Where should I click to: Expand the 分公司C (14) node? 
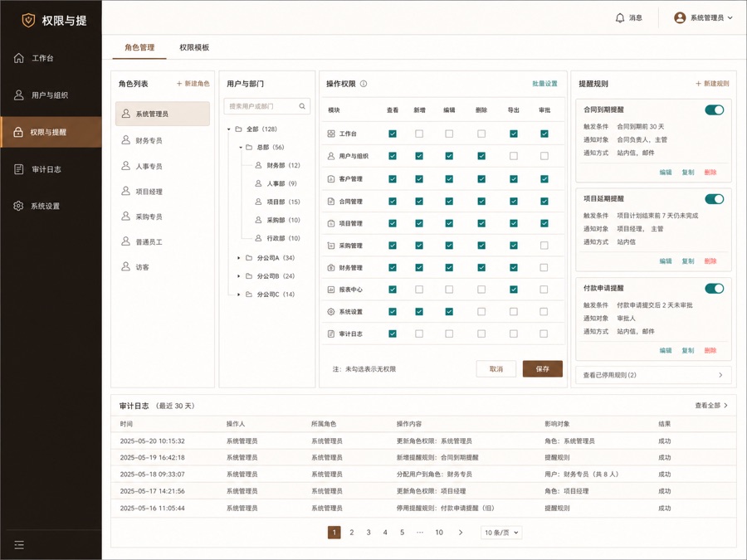239,295
